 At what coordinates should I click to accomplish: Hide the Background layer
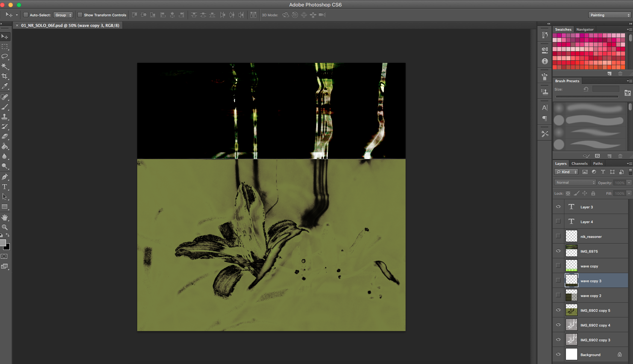click(x=558, y=355)
